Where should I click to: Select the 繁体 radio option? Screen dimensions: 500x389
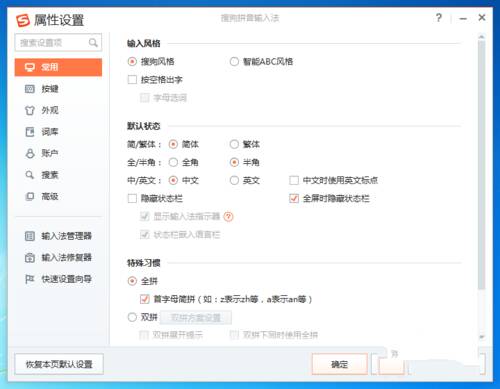tap(234, 144)
